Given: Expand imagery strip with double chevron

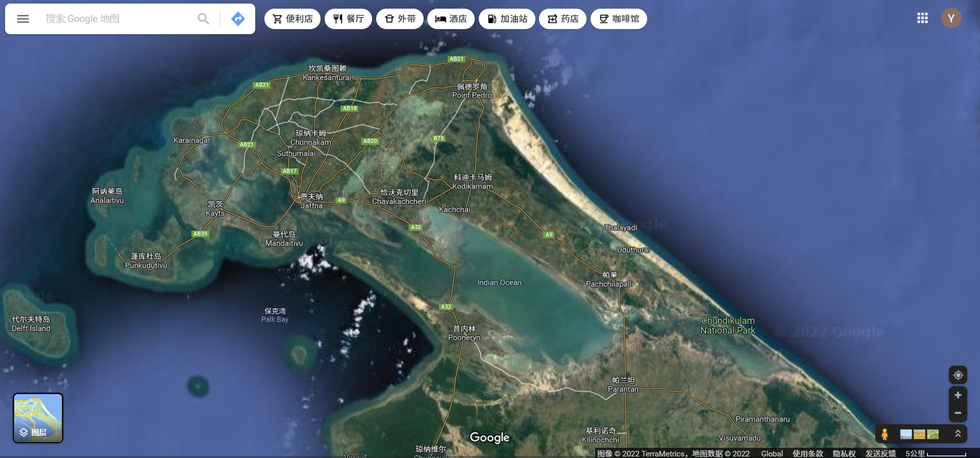Looking at the screenshot, I should [958, 434].
